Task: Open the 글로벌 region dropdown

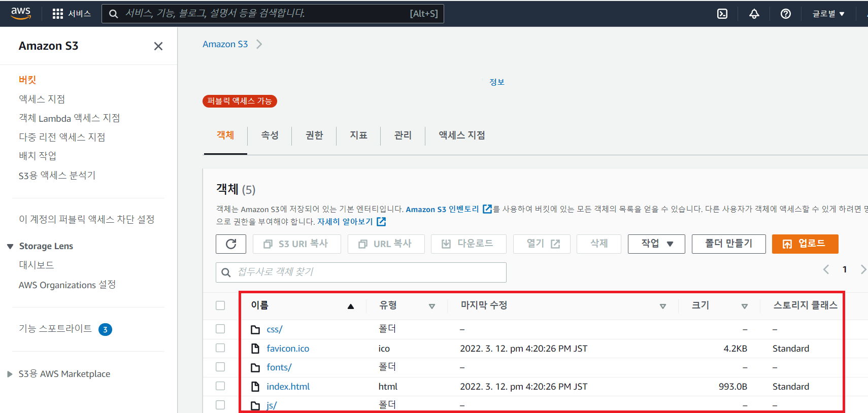Action: 828,14
